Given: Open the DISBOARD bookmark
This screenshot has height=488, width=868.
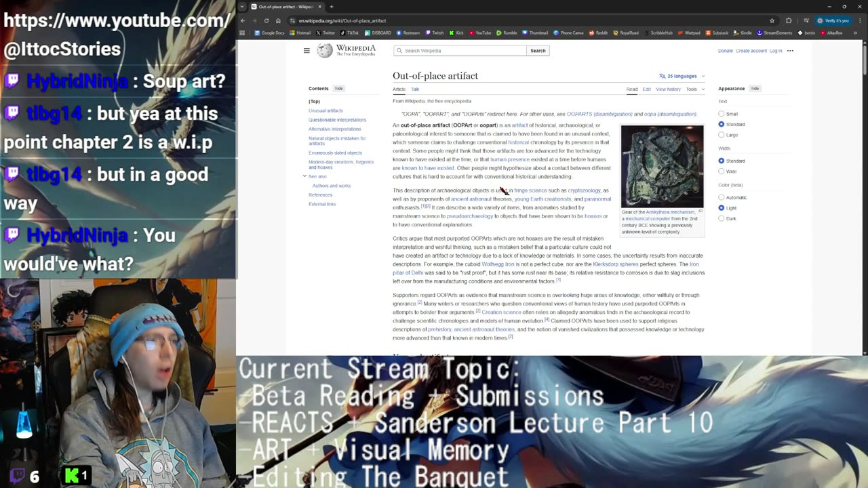Looking at the screenshot, I should [x=378, y=33].
